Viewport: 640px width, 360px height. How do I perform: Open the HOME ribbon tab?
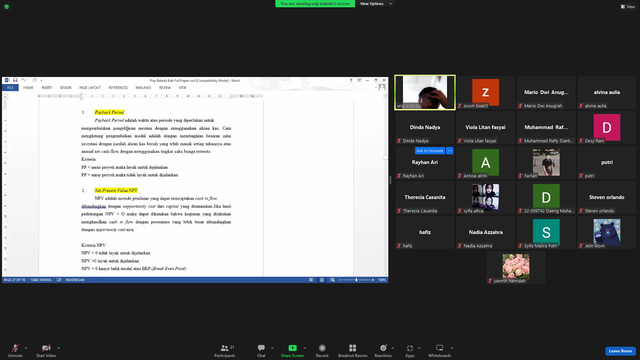[28, 87]
